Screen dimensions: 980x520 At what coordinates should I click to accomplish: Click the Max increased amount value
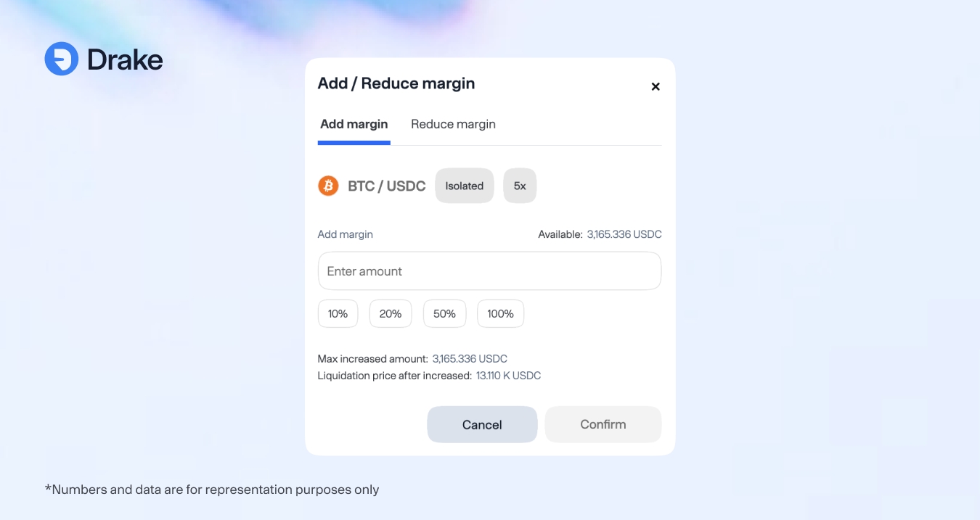pos(470,359)
